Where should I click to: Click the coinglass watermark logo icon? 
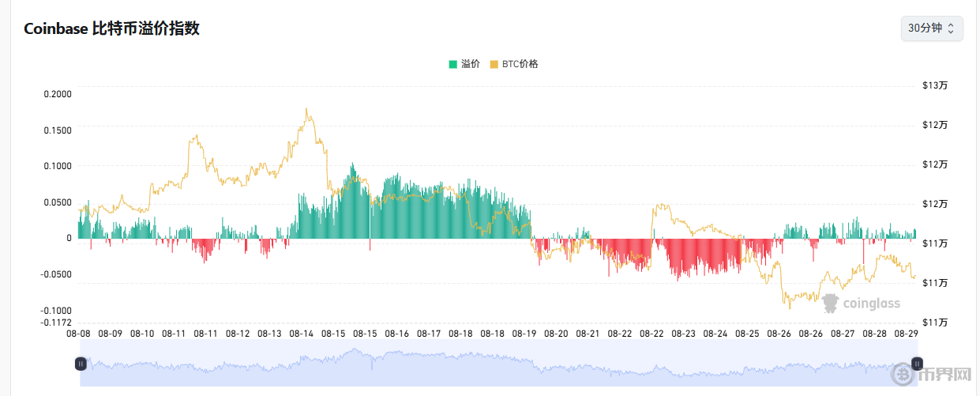[830, 303]
